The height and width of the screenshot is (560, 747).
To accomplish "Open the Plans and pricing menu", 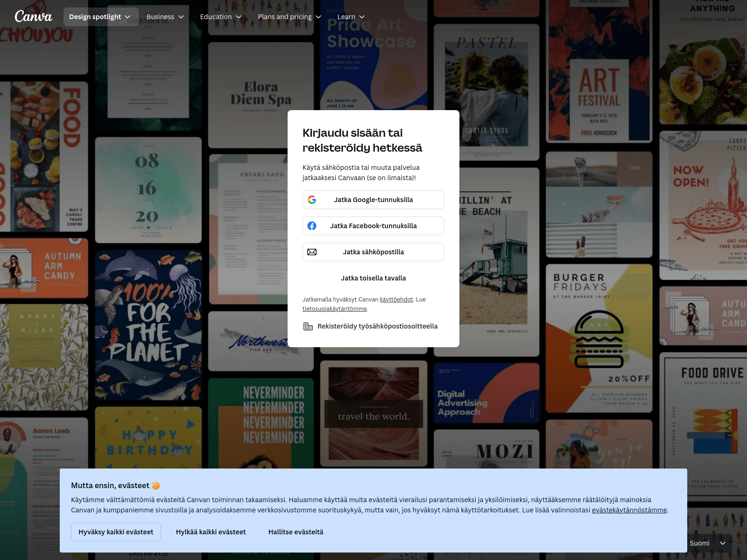I will pyautogui.click(x=289, y=17).
